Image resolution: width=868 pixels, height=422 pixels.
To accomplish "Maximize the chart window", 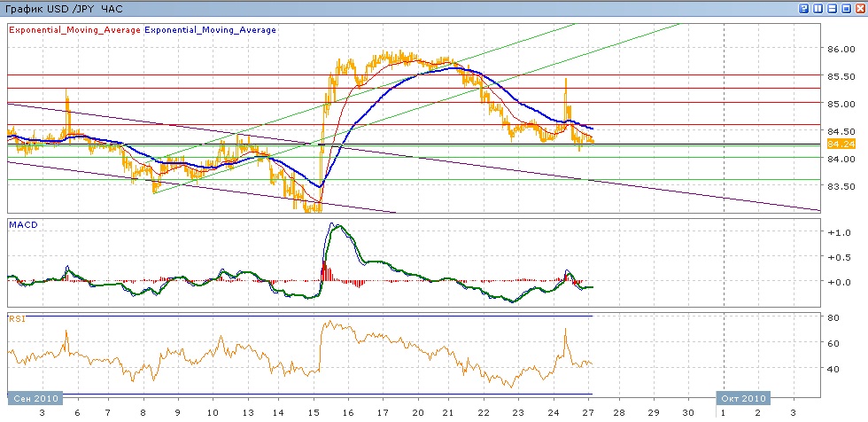I will [845, 8].
